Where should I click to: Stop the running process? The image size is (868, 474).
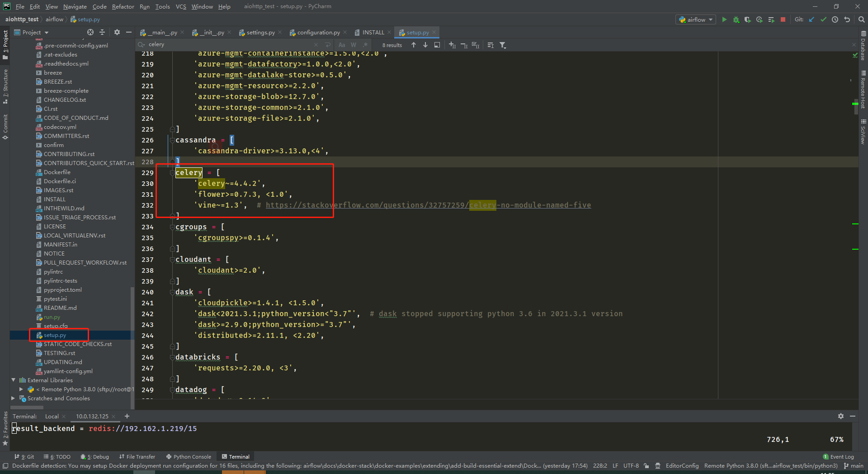(x=783, y=19)
